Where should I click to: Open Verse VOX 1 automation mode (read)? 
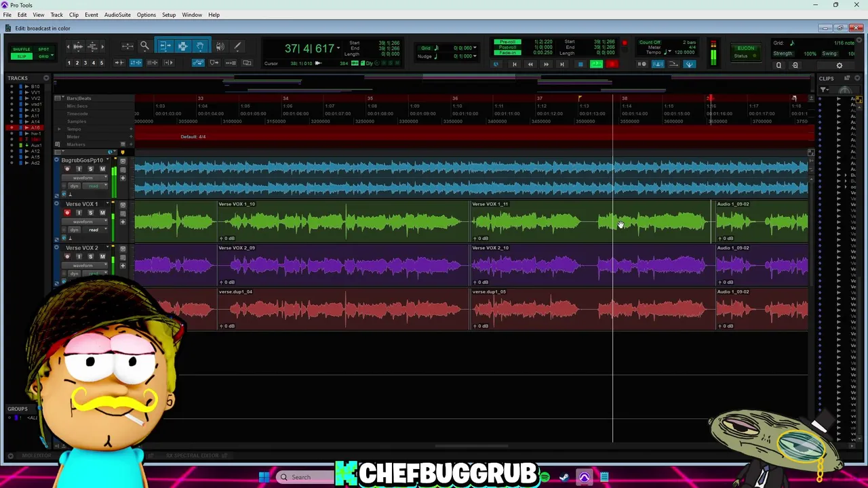click(x=94, y=230)
